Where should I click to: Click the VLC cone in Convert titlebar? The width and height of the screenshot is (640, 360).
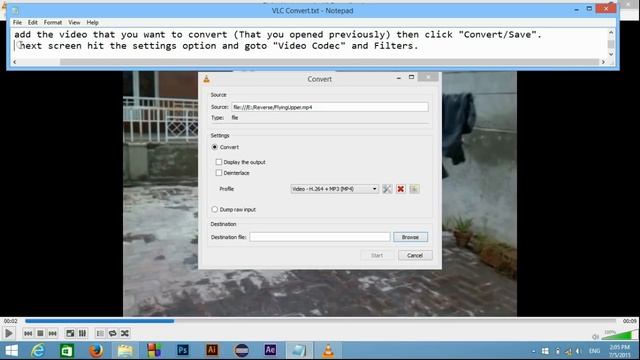click(x=207, y=79)
